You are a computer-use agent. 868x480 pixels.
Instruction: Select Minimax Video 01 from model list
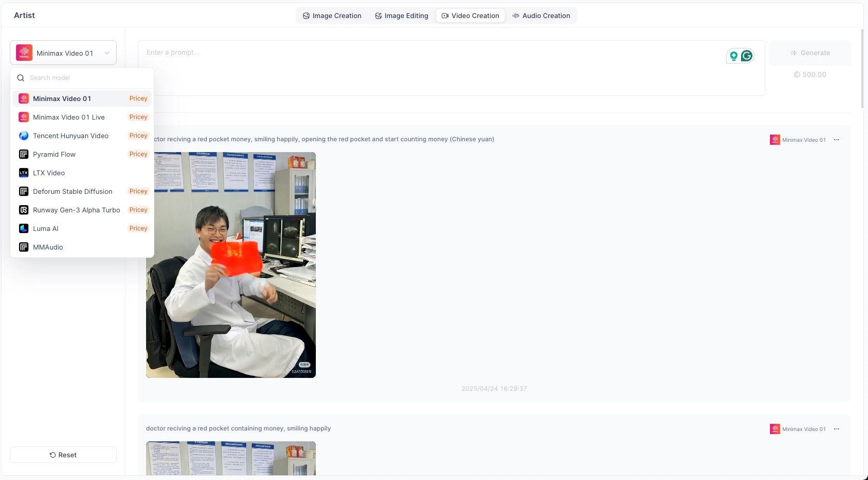82,98
